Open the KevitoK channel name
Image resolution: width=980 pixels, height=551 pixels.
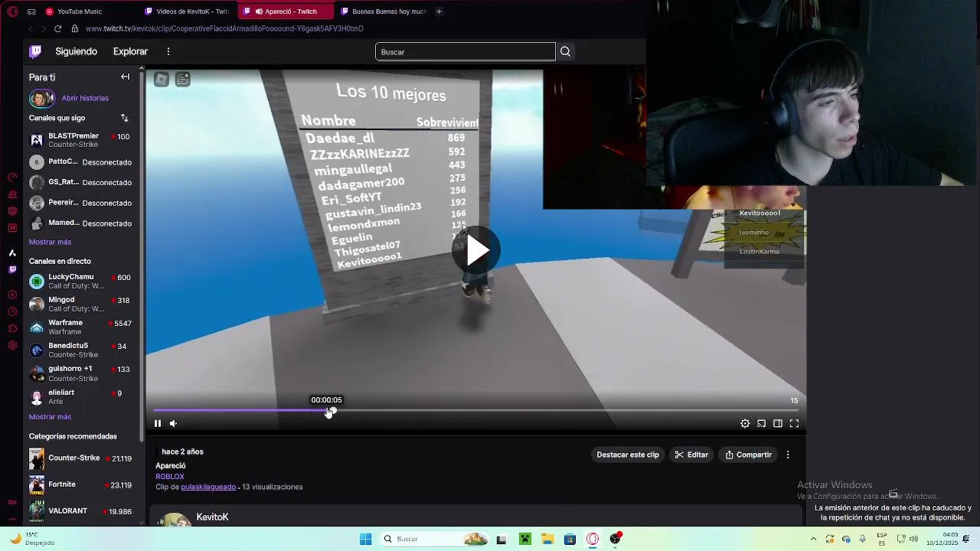212,517
